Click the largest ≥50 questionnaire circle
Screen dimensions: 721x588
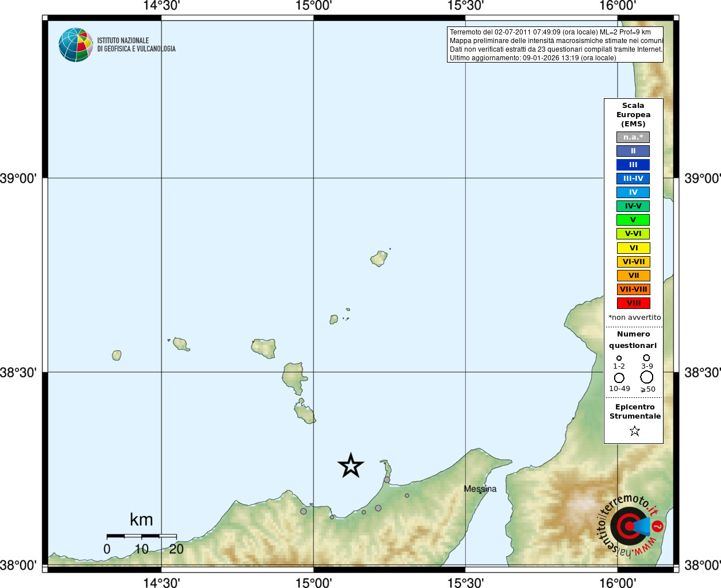[647, 377]
